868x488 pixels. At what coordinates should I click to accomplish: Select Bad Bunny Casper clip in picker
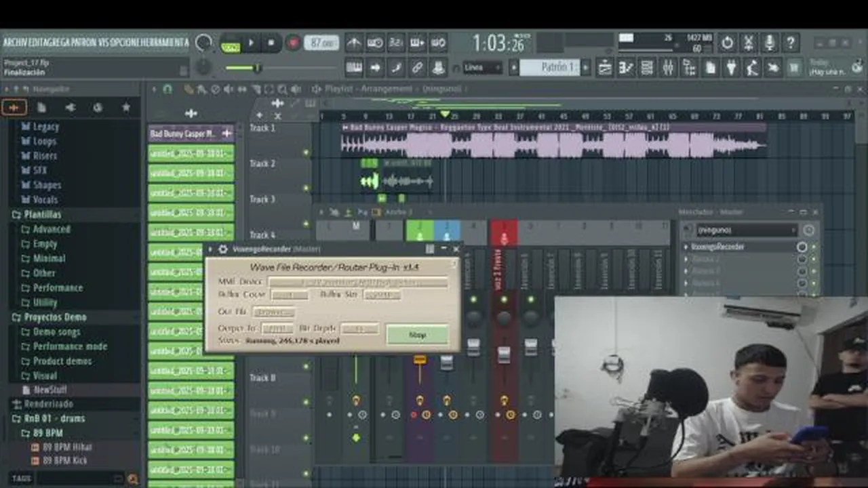click(x=191, y=134)
